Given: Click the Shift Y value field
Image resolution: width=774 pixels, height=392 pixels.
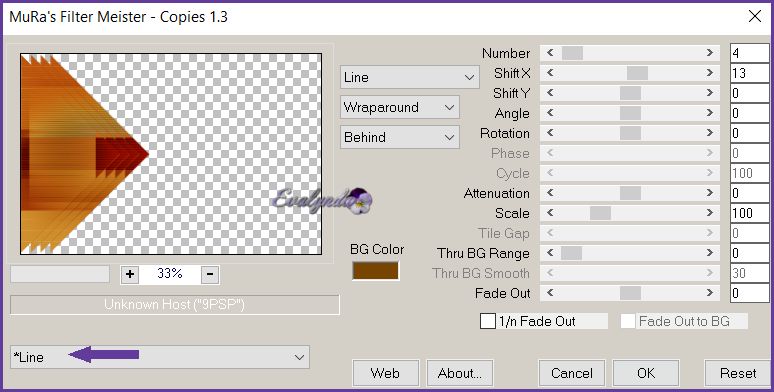Looking at the screenshot, I should point(749,93).
